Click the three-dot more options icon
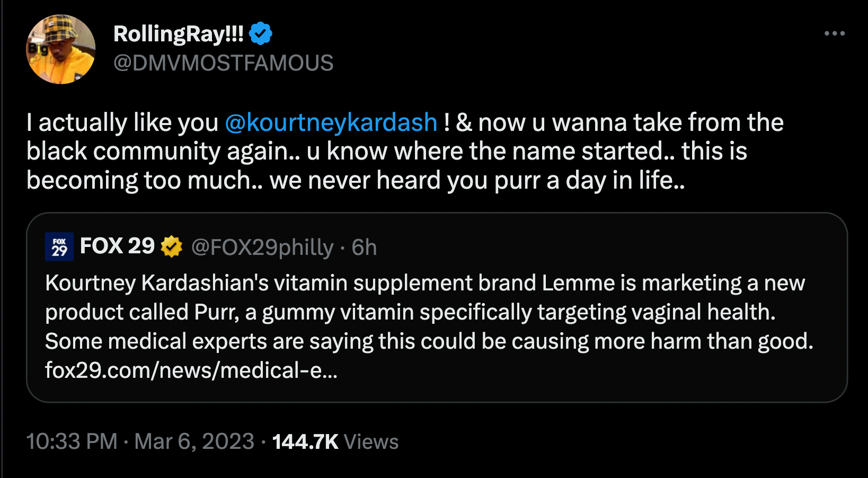868x478 pixels. [x=835, y=33]
